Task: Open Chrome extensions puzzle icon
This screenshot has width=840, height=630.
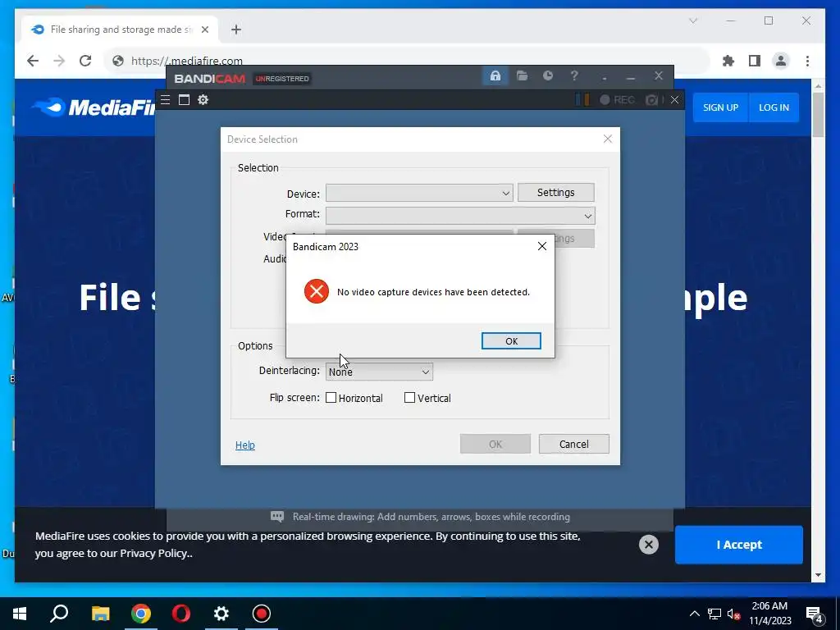Action: [728, 61]
